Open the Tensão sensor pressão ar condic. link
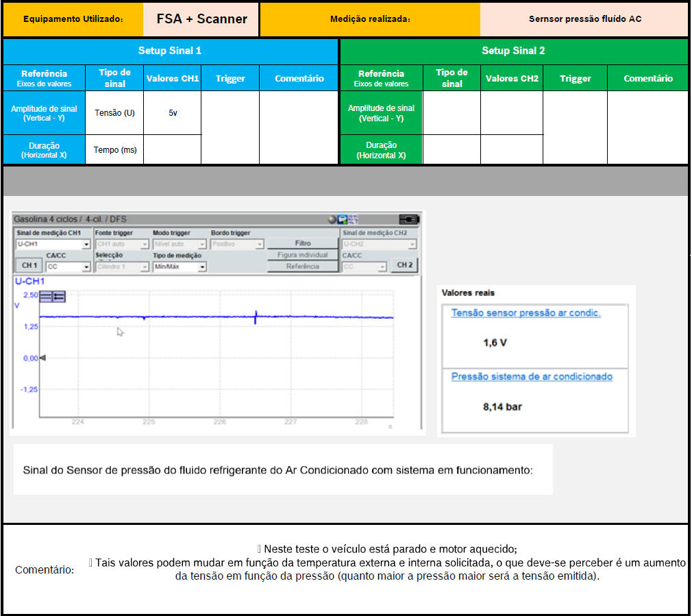Image resolution: width=692 pixels, height=616 pixels. pos(526,313)
